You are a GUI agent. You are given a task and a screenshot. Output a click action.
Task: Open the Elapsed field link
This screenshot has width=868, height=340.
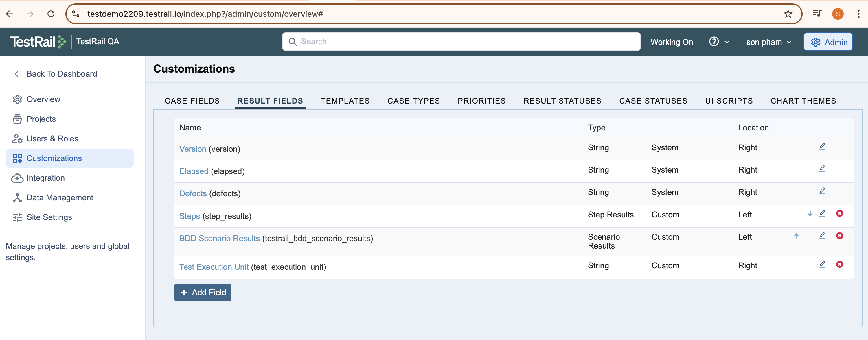click(x=194, y=171)
